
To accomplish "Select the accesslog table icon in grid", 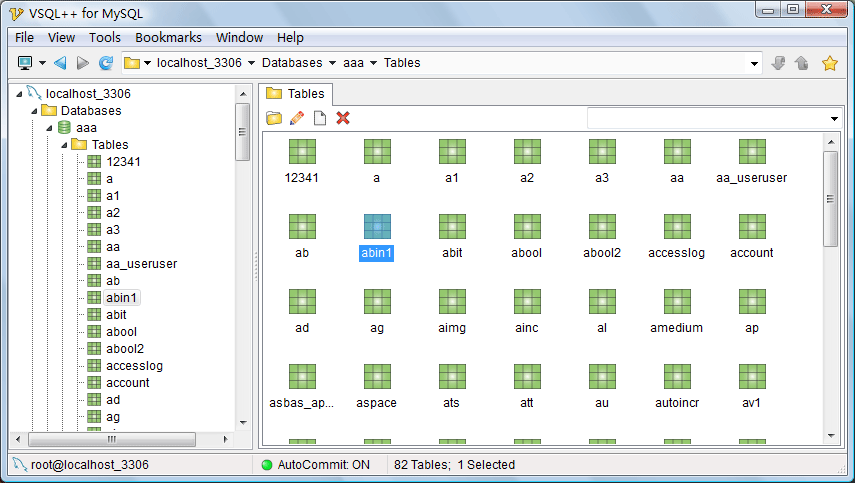I will (x=676, y=227).
